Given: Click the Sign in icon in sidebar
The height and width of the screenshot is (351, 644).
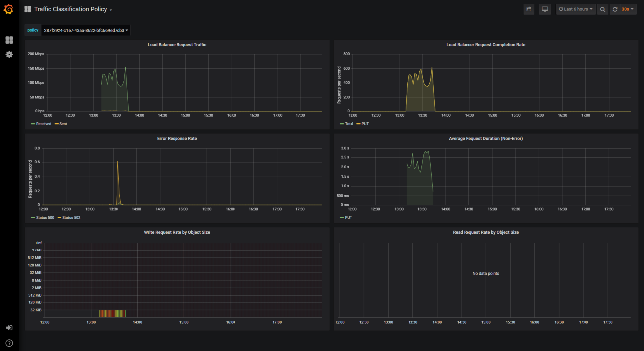Looking at the screenshot, I should point(9,328).
